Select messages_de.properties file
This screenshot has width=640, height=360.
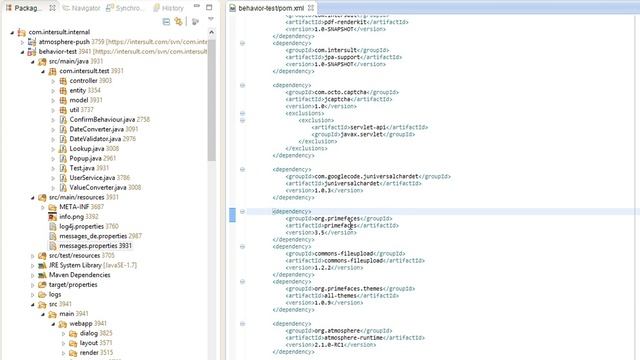pyautogui.click(x=95, y=236)
